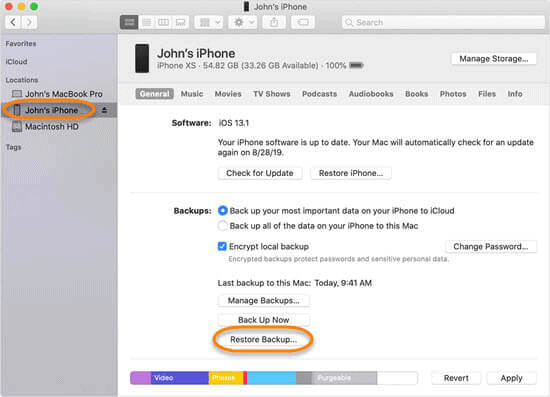Switch to the General tab
Screen dimensions: 550x397
[154, 94]
